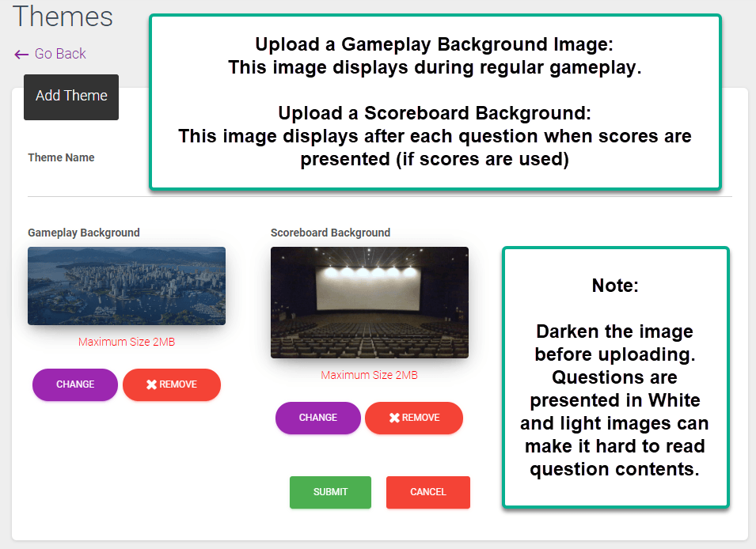Screen dimensions: 756x549
Task: Open the Add Theme tab
Action: 70,97
